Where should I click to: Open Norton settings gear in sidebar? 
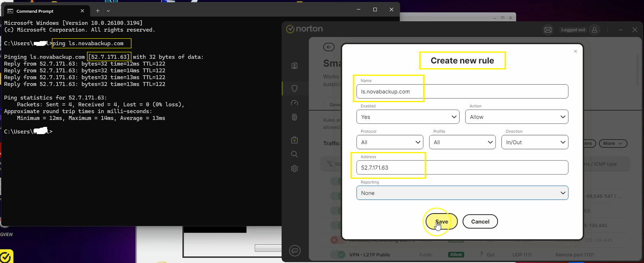(x=295, y=168)
